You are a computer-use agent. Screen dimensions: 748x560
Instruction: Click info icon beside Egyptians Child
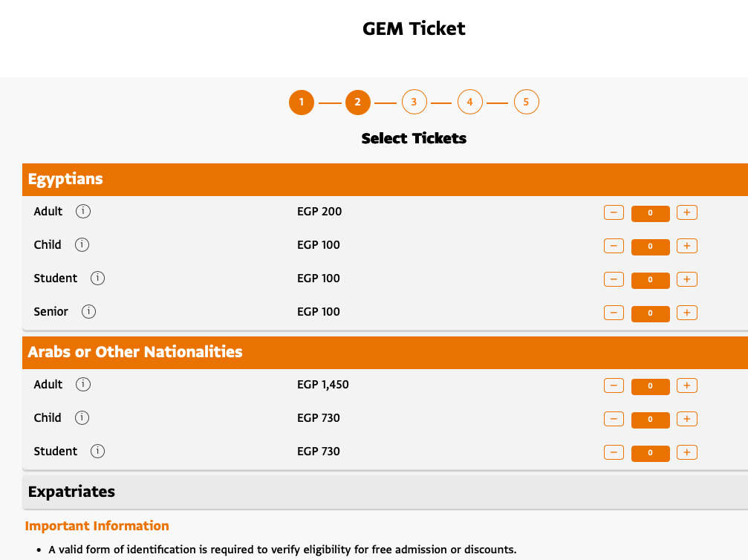pos(82,245)
